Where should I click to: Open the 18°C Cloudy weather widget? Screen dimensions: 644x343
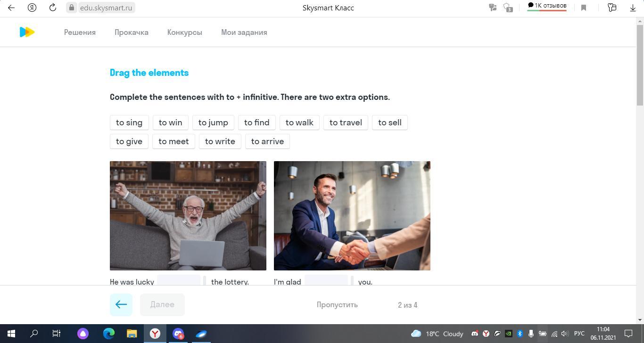437,334
